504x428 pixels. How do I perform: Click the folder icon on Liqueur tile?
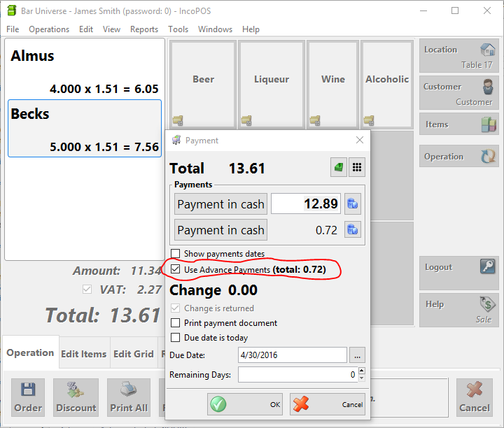pos(246,120)
